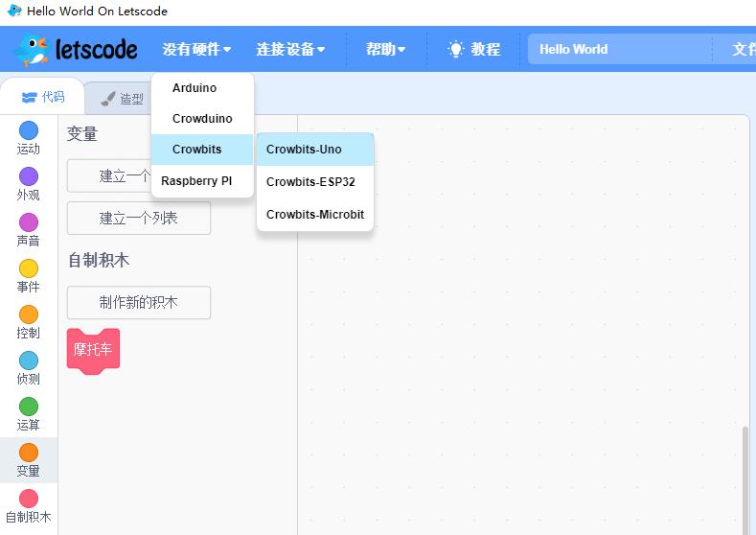Click the pink 摩托车 custom block
Screen dimensions: 756x535
93,351
